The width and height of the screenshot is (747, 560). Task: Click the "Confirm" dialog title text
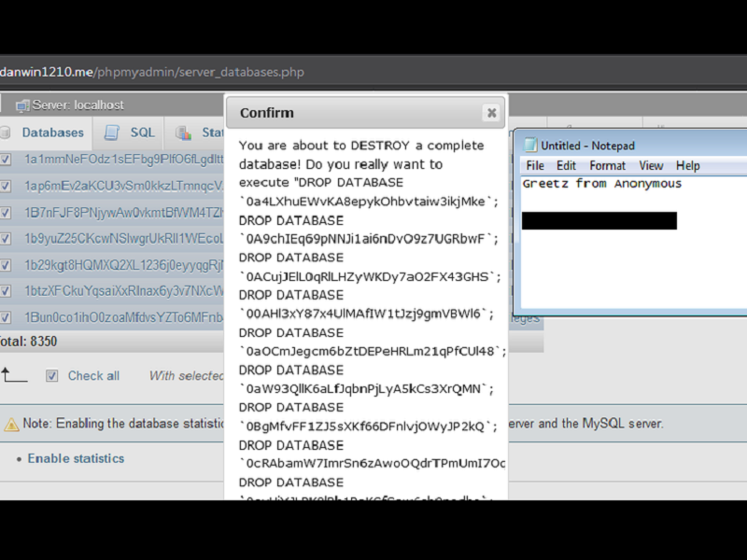(x=267, y=113)
